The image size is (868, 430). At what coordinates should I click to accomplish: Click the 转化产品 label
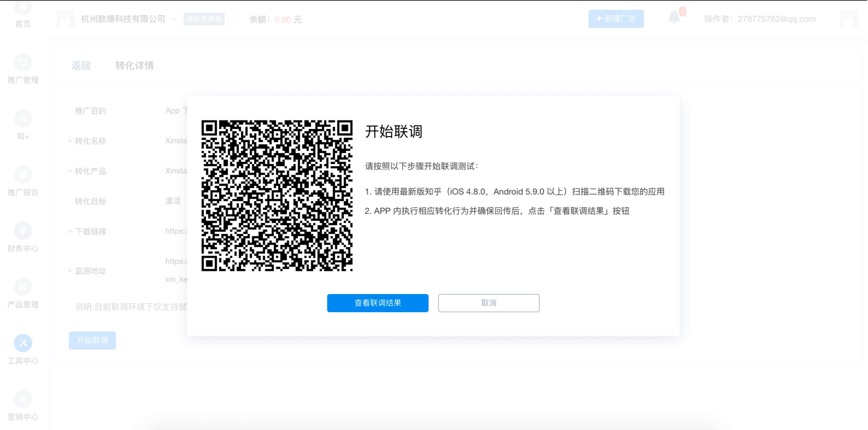click(91, 171)
